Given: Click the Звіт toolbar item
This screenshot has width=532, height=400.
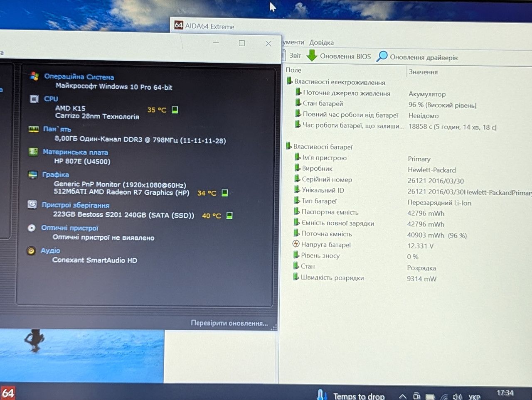Looking at the screenshot, I should tap(295, 56).
